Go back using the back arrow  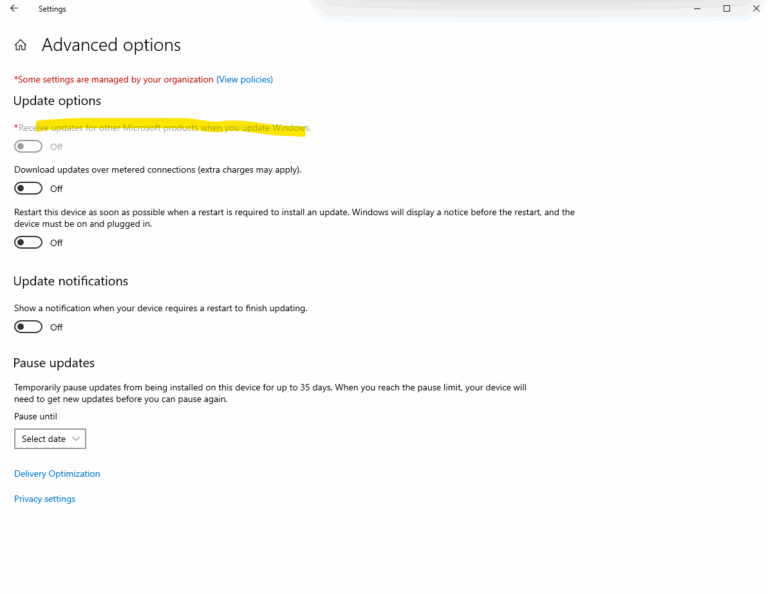(14, 8)
